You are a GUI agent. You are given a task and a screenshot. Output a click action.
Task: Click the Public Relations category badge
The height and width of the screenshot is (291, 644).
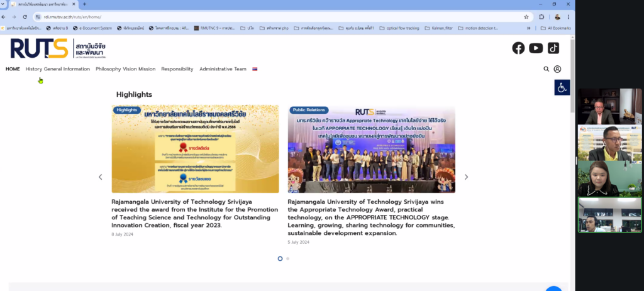309,110
